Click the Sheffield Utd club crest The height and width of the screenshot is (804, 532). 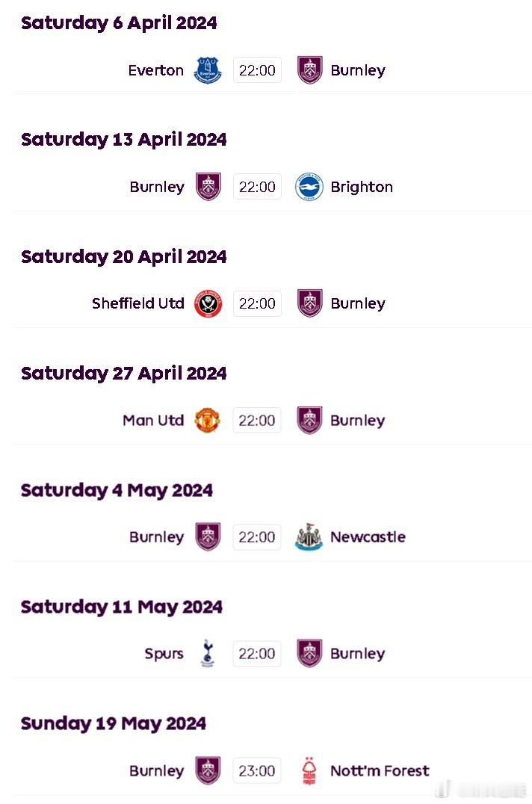pyautogui.click(x=208, y=303)
